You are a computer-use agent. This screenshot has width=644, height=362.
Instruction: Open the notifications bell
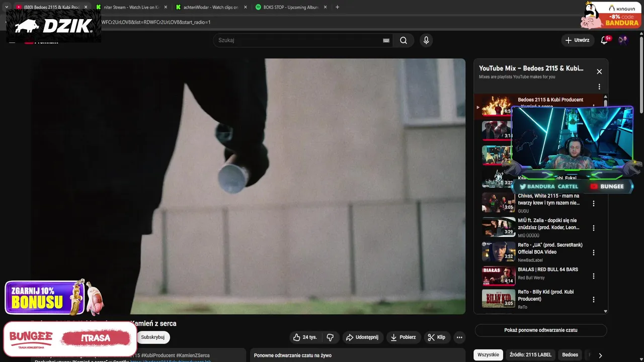point(604,40)
